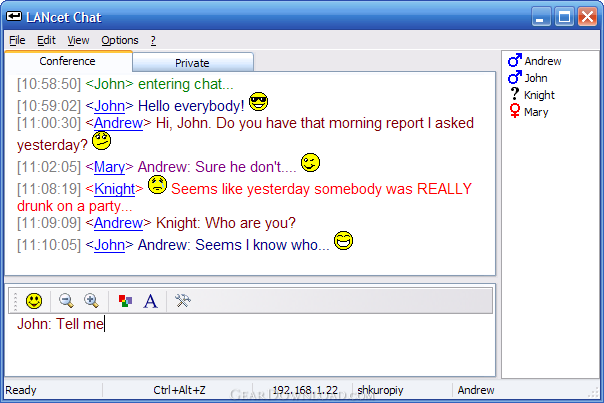
Task: Click the zoom in magnifier icon
Action: (92, 301)
